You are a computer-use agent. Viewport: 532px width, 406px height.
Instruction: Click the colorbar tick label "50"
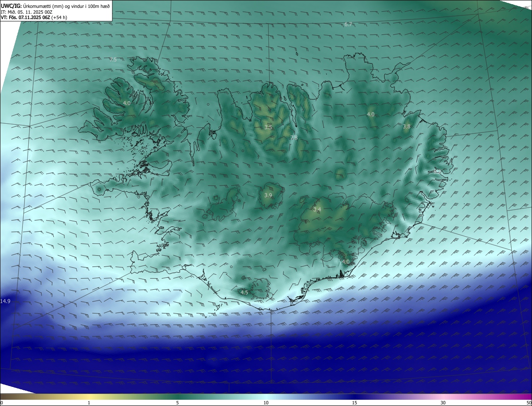[529, 403]
